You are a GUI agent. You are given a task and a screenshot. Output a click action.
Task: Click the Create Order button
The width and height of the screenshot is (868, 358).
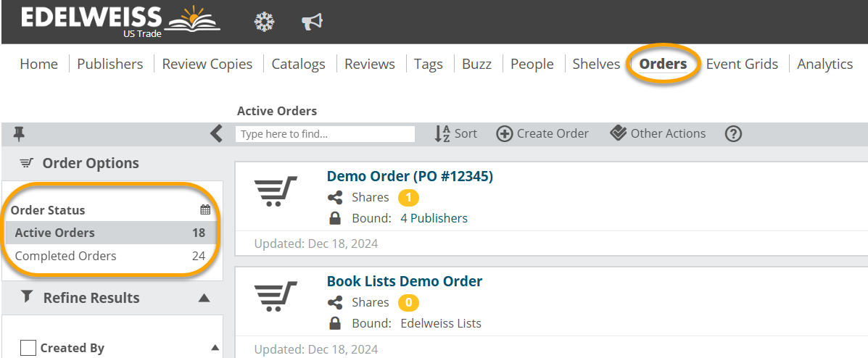542,133
